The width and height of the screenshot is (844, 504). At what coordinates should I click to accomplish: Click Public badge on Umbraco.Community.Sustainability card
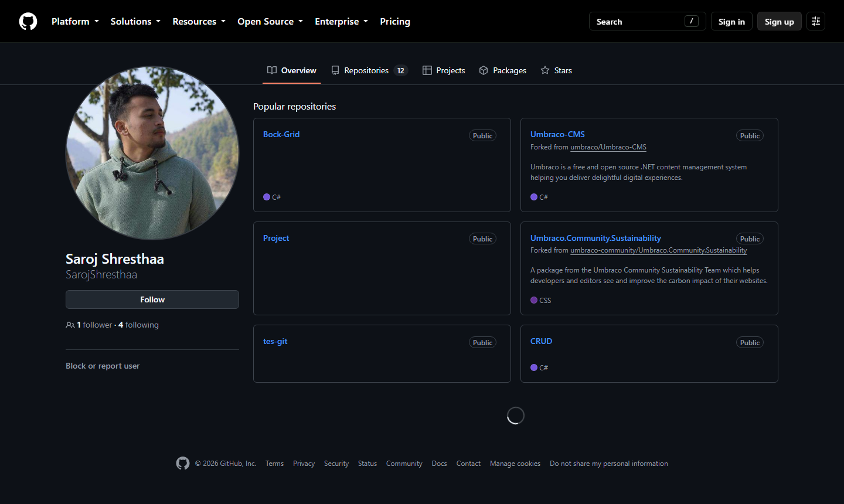coord(750,239)
